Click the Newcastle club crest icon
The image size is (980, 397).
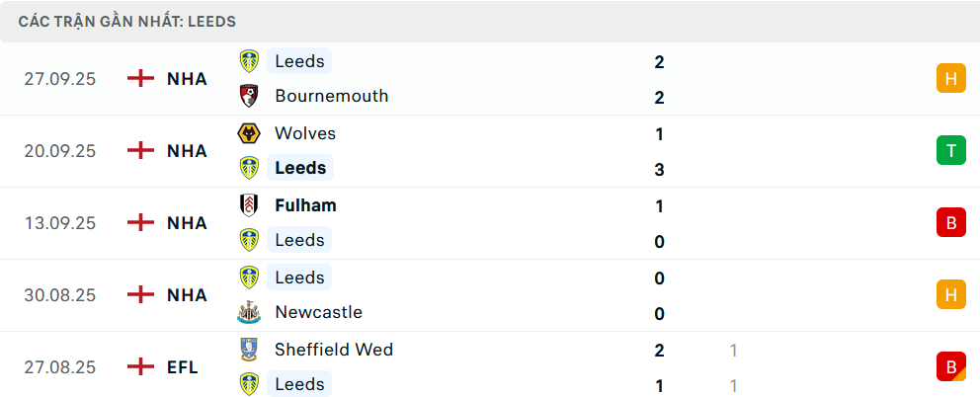click(249, 312)
